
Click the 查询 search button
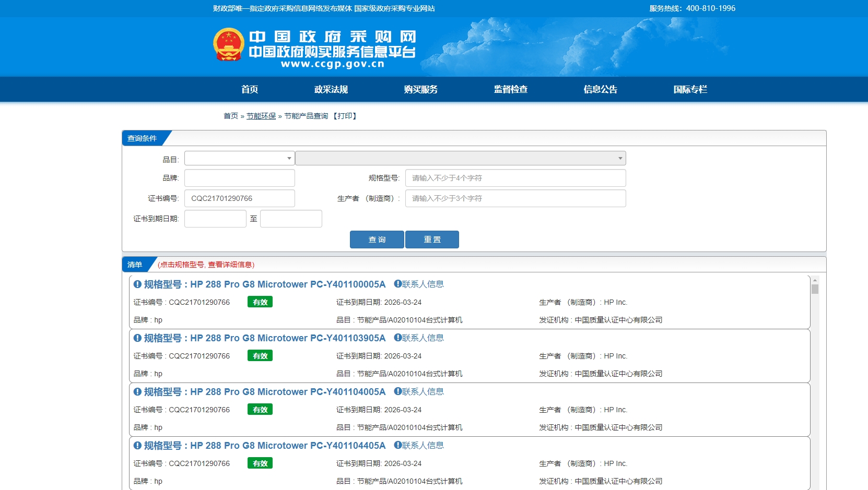377,240
